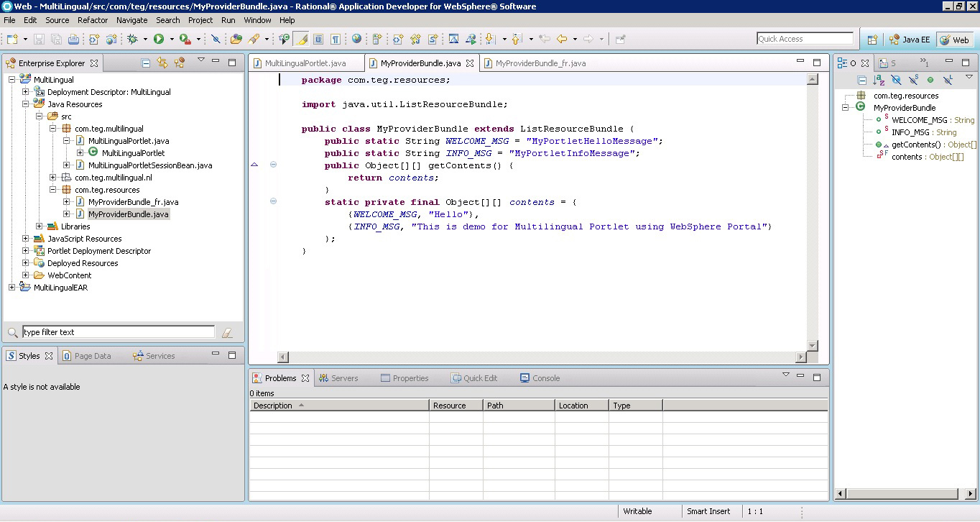Open the Refactor menu
This screenshot has height=522, width=980.
pos(93,20)
